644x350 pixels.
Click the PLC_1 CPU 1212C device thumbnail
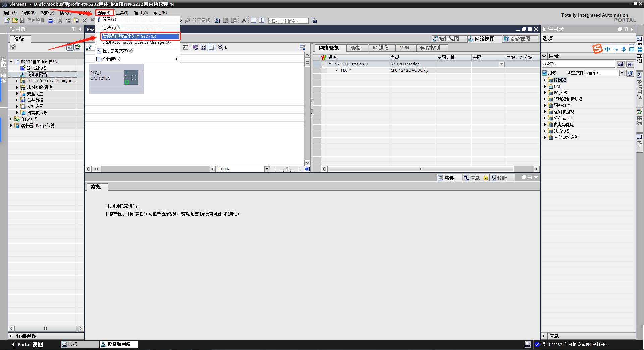pos(116,79)
